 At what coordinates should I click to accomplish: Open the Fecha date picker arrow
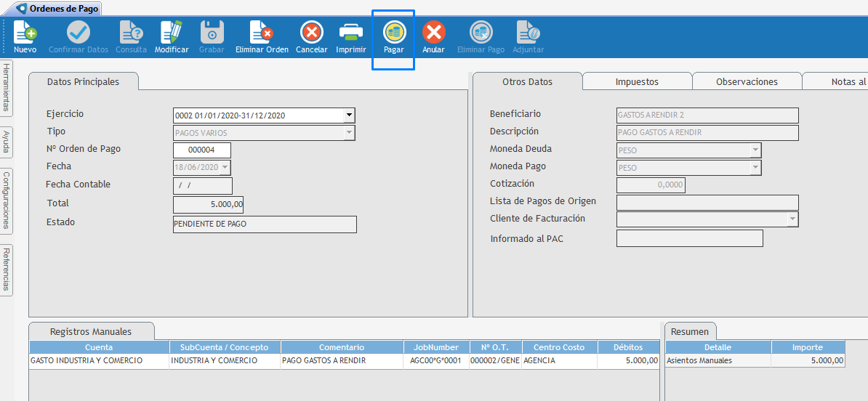point(225,168)
